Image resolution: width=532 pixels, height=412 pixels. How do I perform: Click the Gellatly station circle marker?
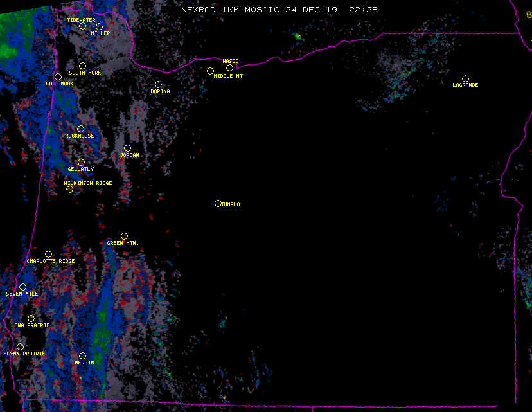[x=81, y=162]
